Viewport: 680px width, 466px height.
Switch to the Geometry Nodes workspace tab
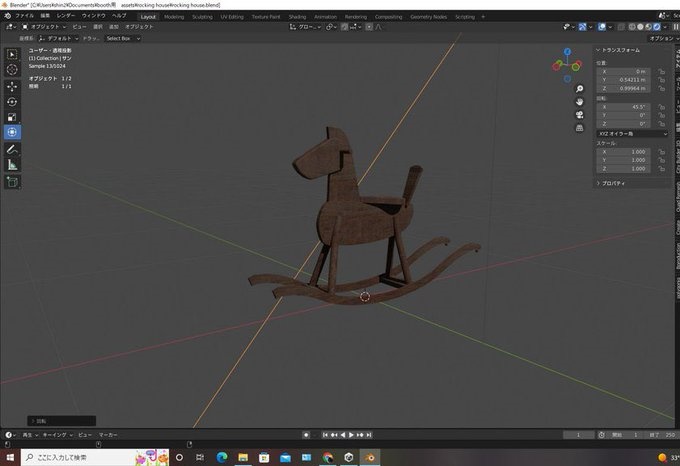[x=428, y=17]
